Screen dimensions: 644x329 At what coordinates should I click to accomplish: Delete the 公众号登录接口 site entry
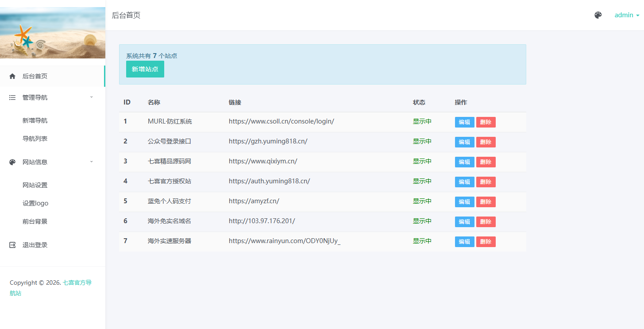coord(486,142)
